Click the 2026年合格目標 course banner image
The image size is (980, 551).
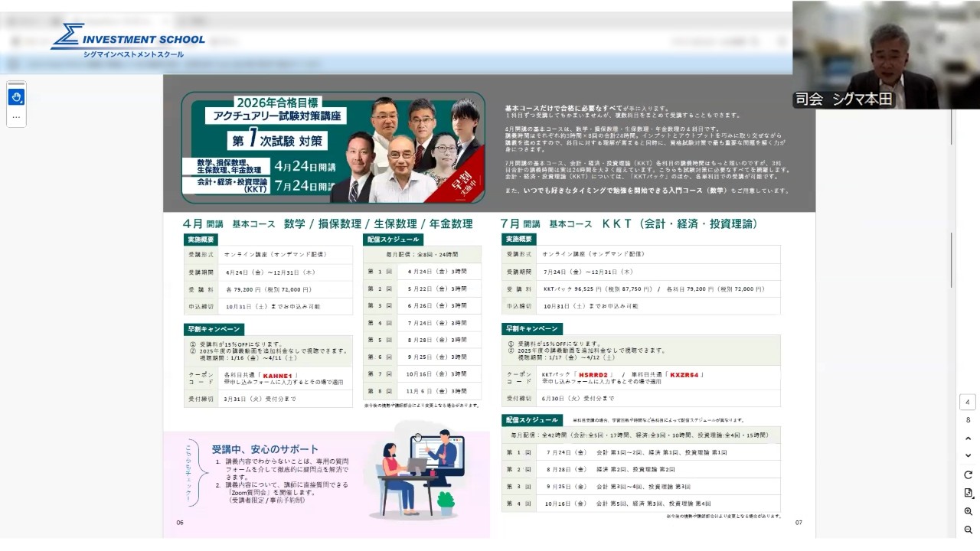click(333, 148)
